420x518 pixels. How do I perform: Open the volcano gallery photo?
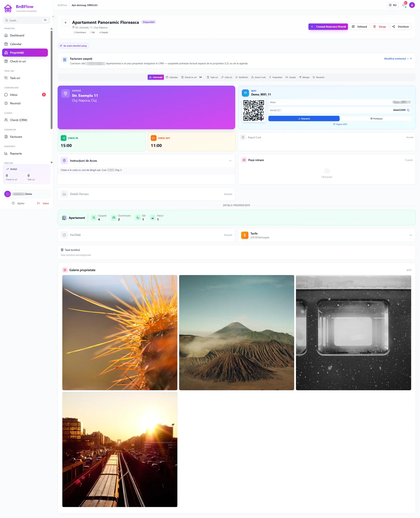click(x=236, y=332)
